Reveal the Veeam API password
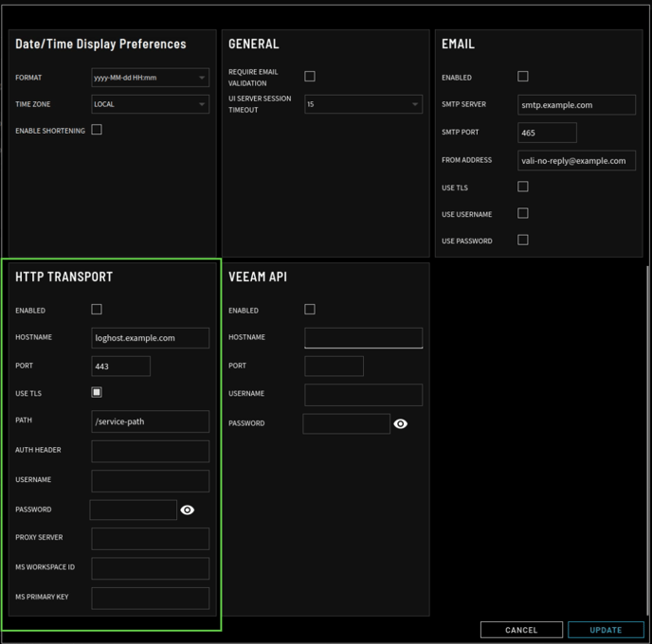 click(401, 423)
